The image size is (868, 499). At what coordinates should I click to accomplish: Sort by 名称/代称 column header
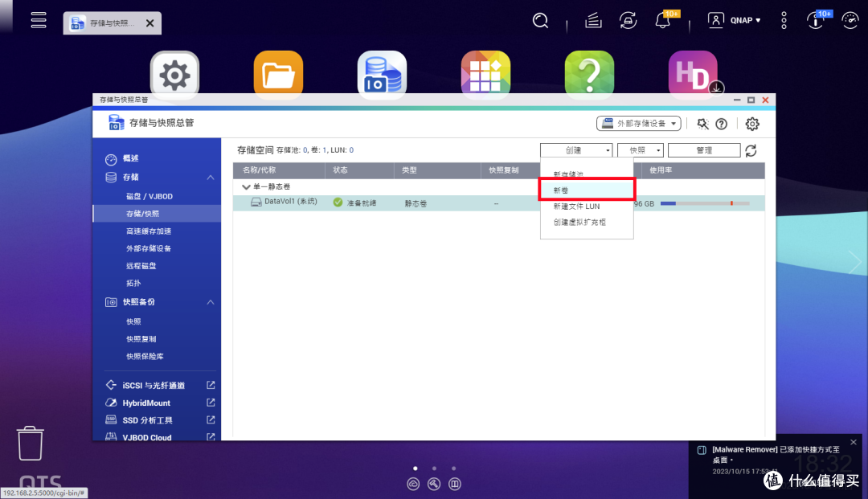(x=279, y=170)
